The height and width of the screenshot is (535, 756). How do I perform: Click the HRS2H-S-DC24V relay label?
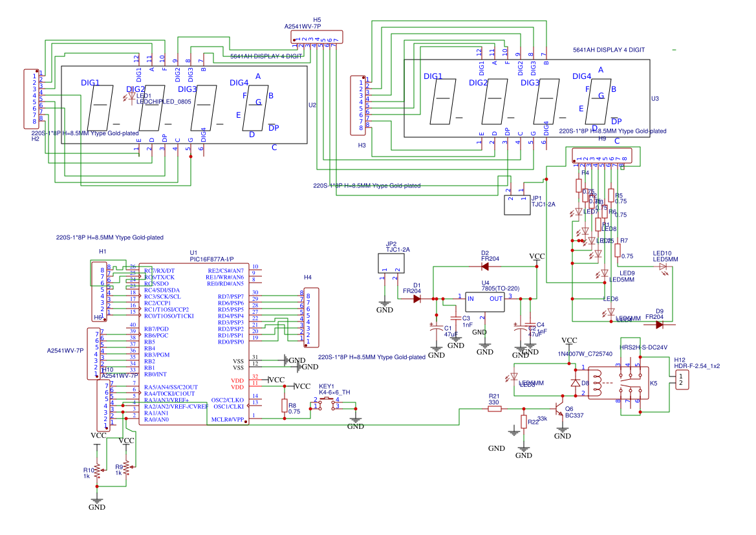643,347
